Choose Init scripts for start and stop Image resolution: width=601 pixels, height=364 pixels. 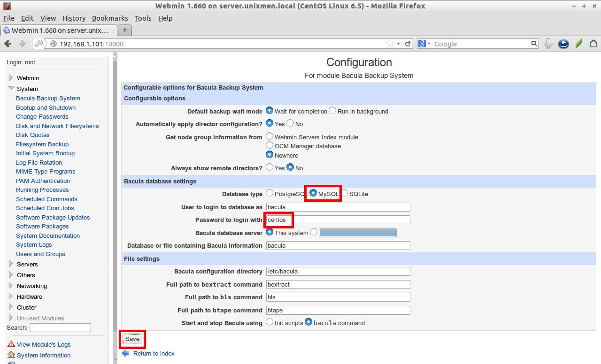[270, 322]
